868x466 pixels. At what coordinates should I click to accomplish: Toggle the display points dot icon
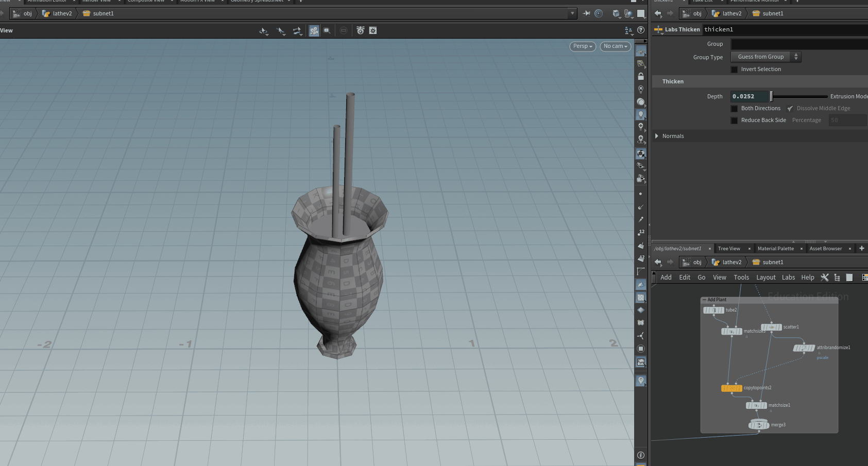click(640, 194)
